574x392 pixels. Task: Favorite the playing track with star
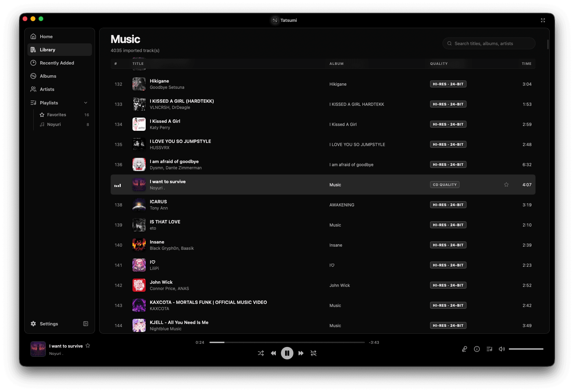pos(88,346)
